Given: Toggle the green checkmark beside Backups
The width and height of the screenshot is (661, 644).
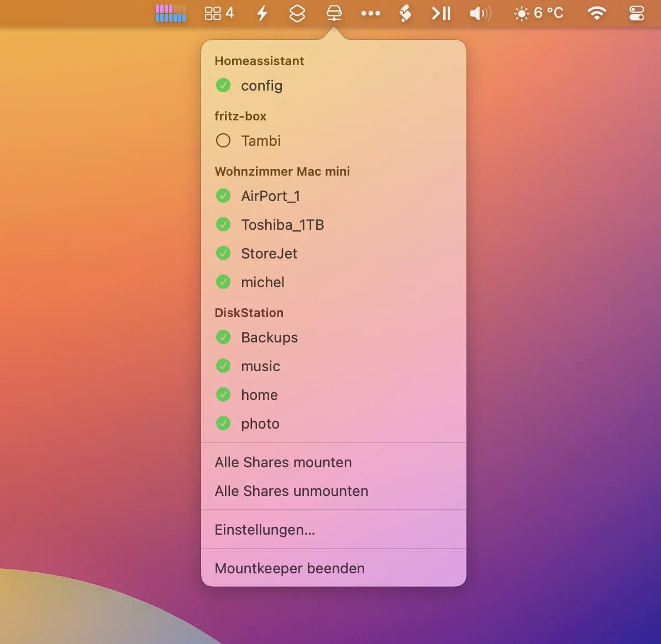Looking at the screenshot, I should tap(223, 337).
